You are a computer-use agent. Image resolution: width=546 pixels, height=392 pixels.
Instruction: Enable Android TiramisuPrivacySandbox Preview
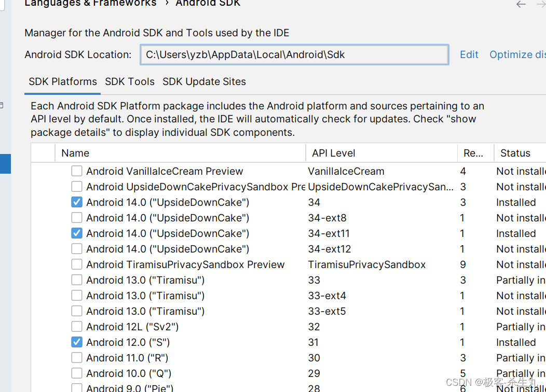[76, 264]
